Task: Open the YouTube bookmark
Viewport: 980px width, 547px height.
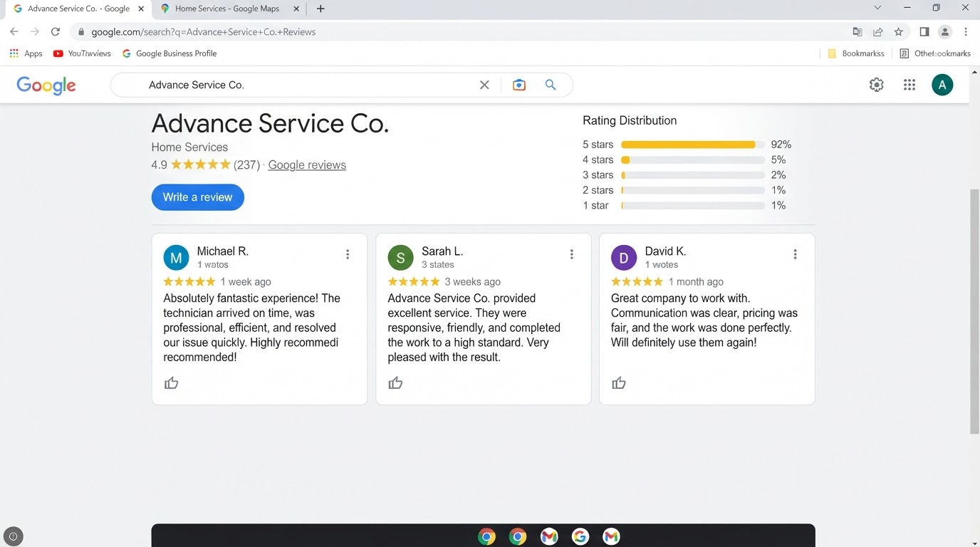Action: coord(82,53)
